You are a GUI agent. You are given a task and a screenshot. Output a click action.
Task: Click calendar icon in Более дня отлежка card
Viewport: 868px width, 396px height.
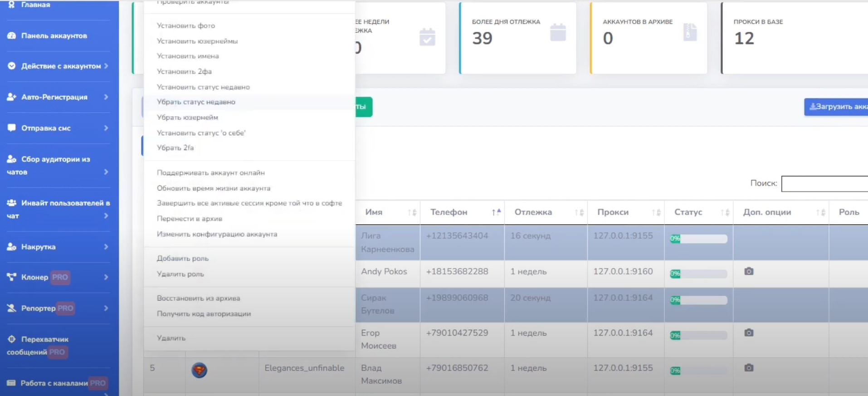(x=558, y=32)
